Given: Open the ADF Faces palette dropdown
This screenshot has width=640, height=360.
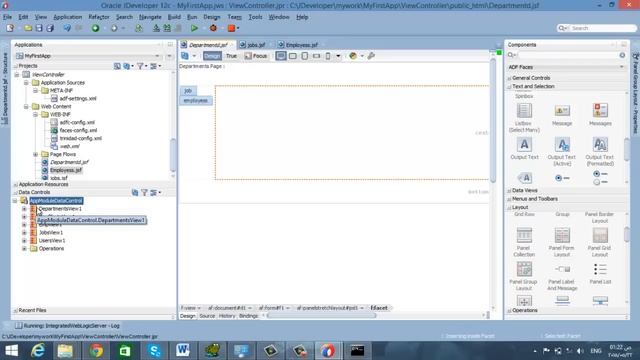Looking at the screenshot, I should (x=622, y=67).
